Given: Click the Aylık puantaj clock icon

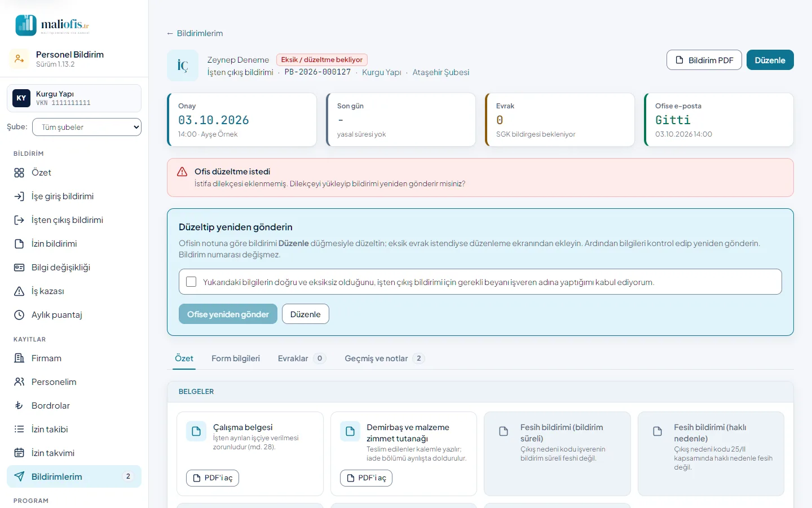Looking at the screenshot, I should pos(19,315).
